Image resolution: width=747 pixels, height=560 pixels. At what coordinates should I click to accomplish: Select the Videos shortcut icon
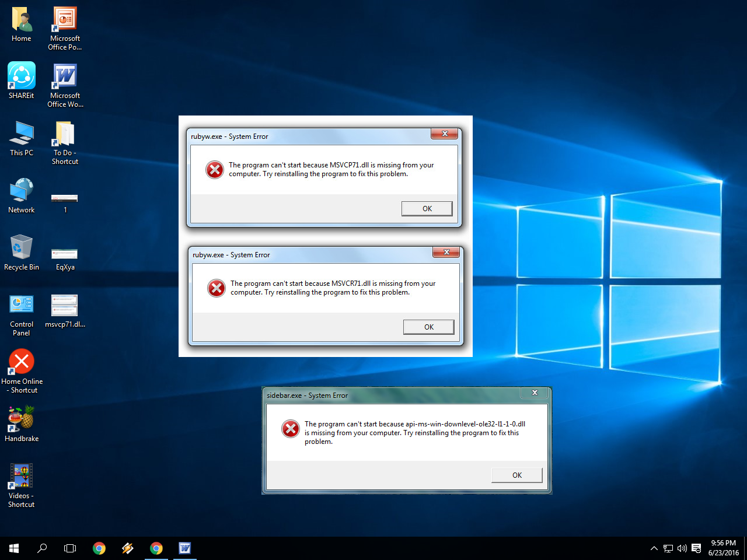click(22, 485)
